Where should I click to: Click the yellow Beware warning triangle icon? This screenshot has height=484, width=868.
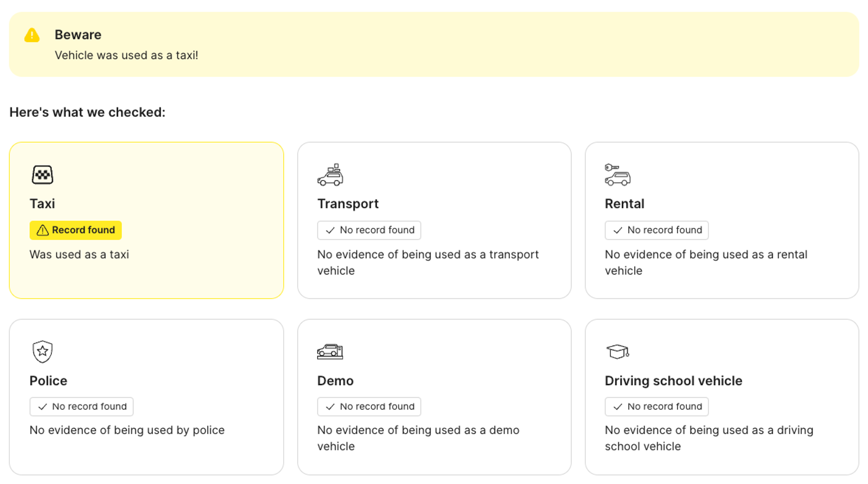32,35
